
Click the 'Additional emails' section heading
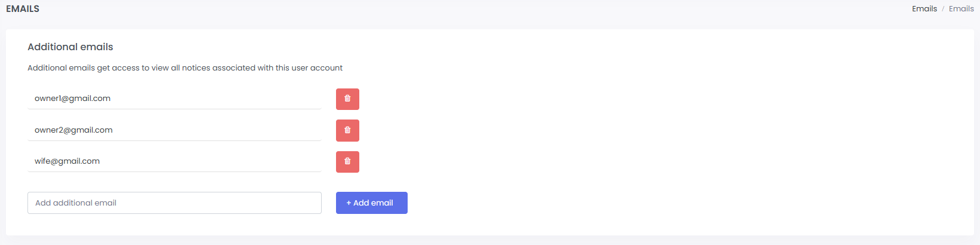click(70, 47)
